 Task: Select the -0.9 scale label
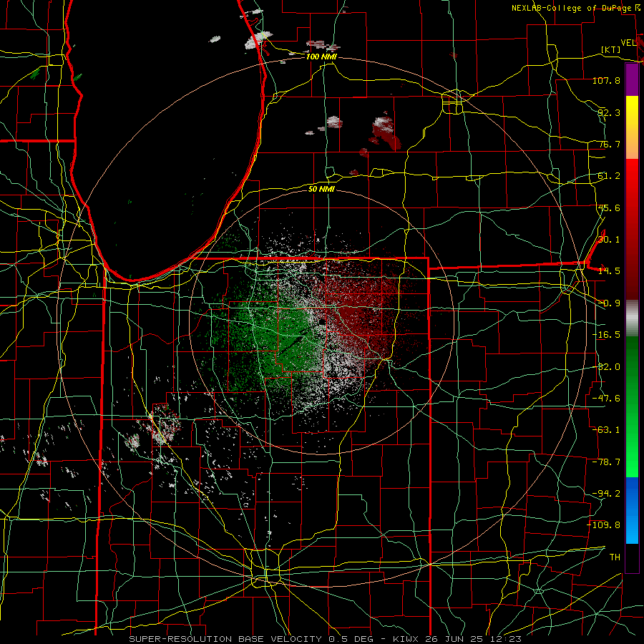coord(609,303)
